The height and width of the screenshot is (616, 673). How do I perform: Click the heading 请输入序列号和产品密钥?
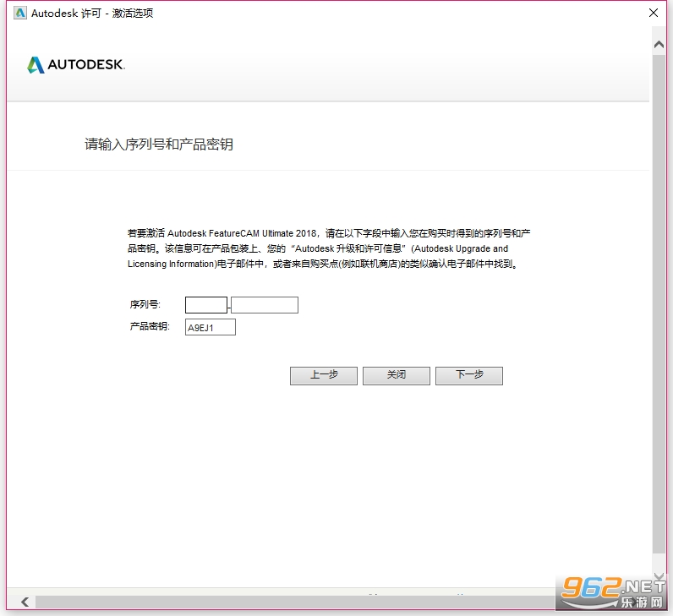[x=159, y=144]
